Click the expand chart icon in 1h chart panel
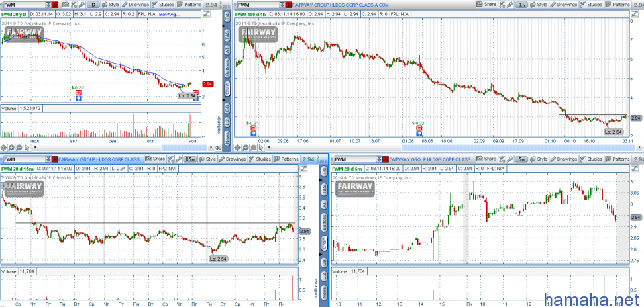Screen dimensions: 644x307 pyautogui.click(x=634, y=14)
